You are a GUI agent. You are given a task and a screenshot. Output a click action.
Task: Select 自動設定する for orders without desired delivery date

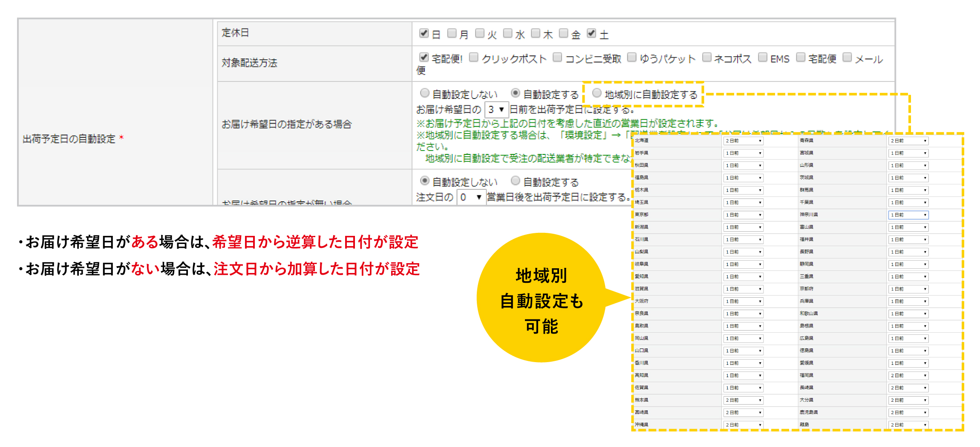click(515, 181)
